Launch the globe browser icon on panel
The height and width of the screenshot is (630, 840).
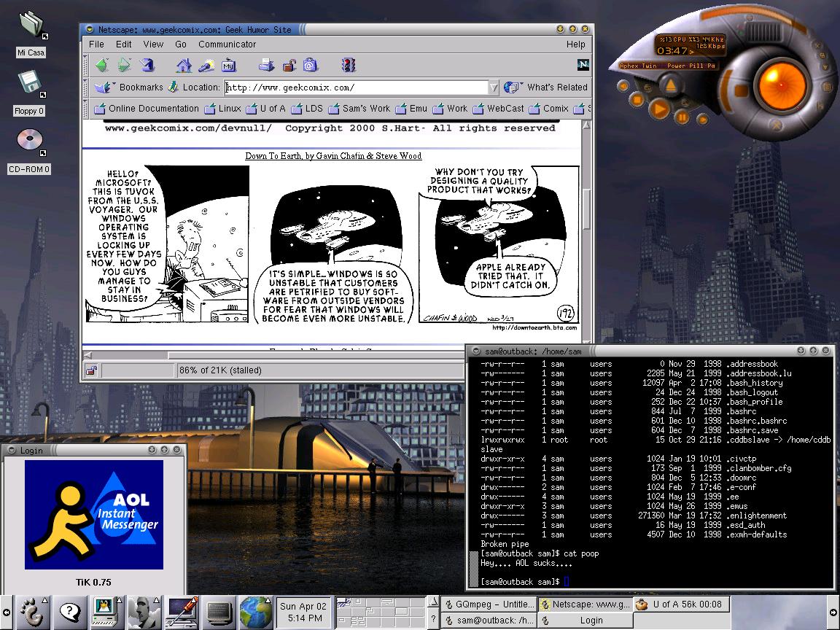255,612
